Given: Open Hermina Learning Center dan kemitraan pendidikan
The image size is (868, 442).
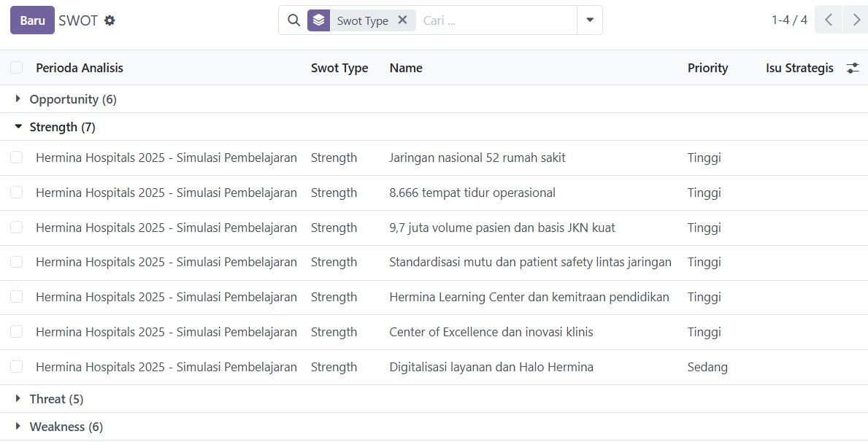Looking at the screenshot, I should (529, 297).
